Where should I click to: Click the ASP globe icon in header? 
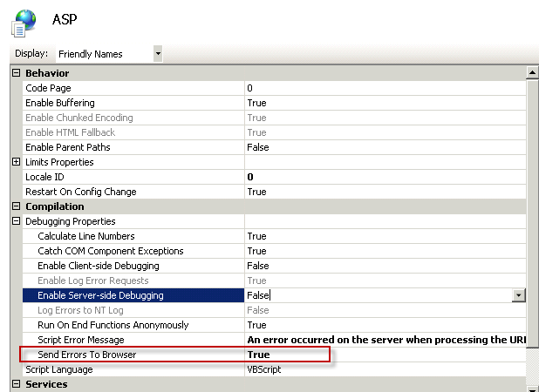[x=24, y=22]
